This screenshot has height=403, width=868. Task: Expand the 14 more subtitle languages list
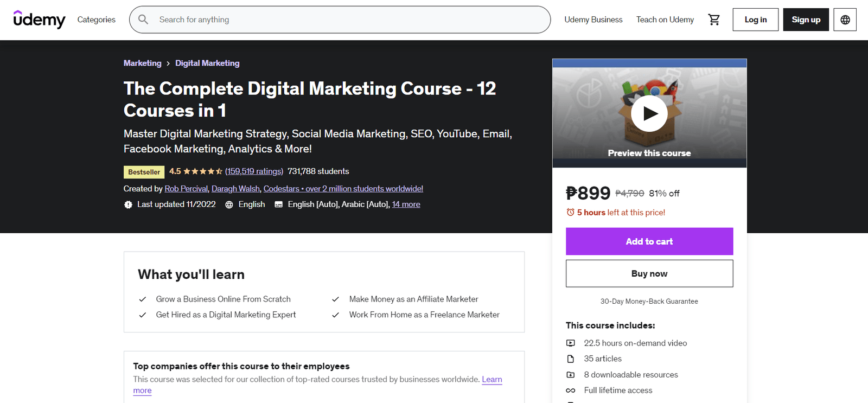click(x=406, y=204)
